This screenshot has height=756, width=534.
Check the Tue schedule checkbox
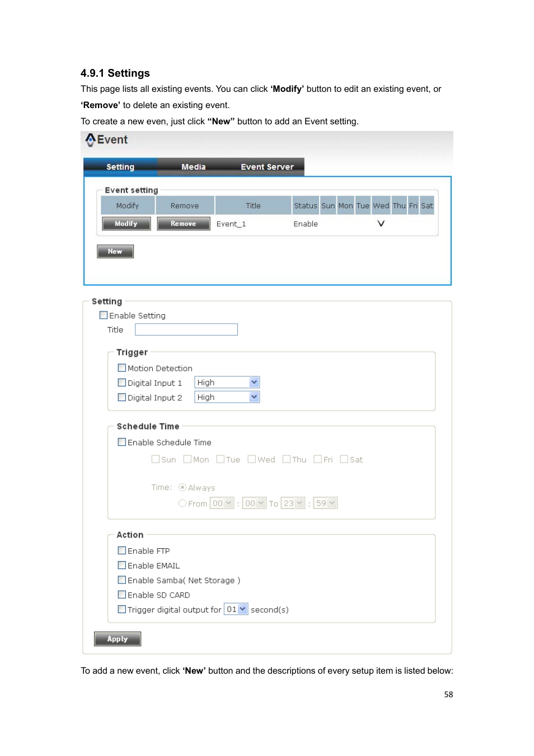click(221, 459)
